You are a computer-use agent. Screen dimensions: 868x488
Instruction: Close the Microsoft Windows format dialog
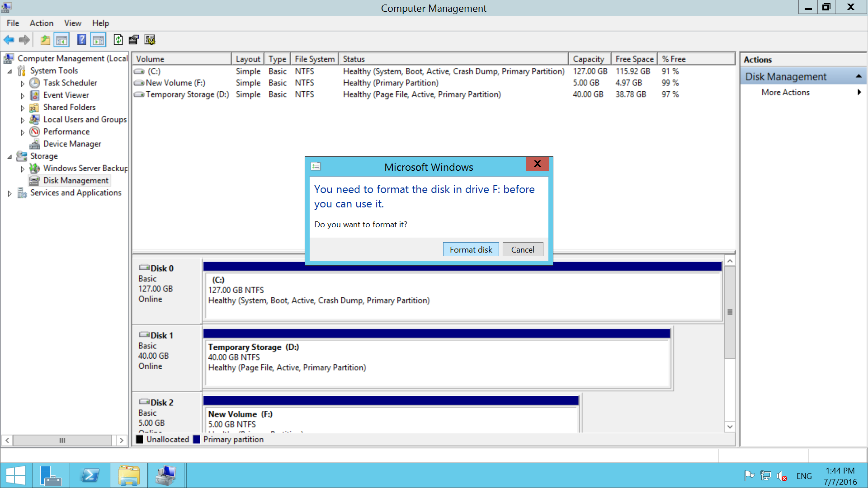[x=537, y=164]
